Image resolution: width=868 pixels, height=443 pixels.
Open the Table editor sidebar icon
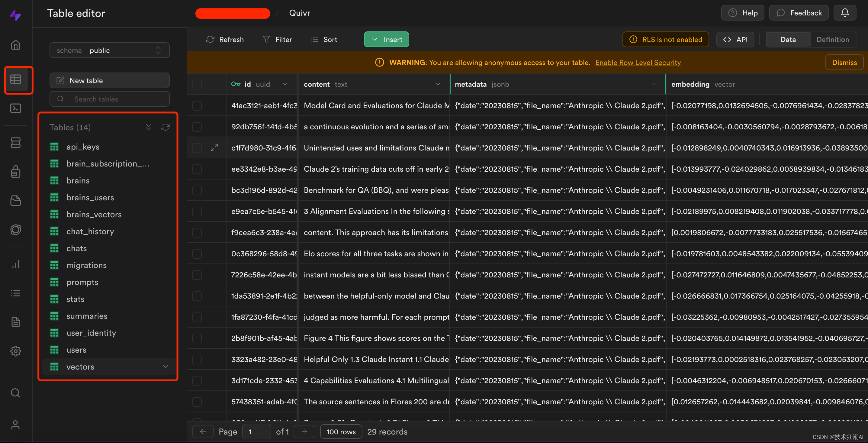15,79
